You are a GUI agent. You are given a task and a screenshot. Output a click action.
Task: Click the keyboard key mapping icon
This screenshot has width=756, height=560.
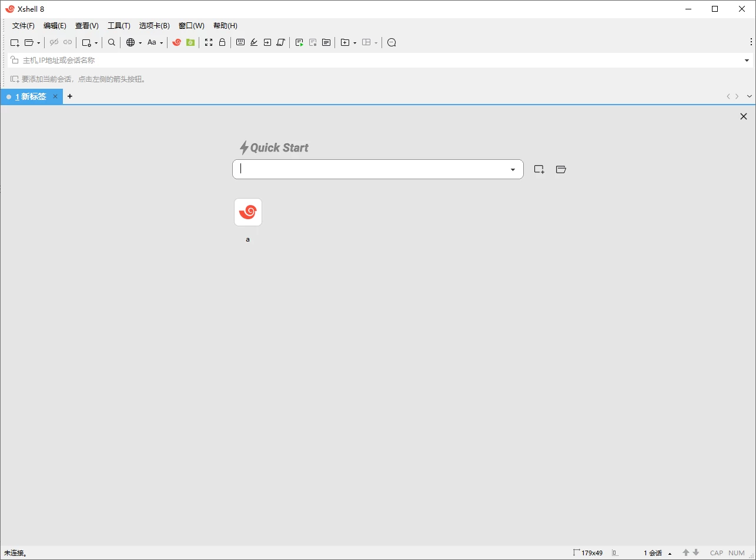pyautogui.click(x=240, y=42)
